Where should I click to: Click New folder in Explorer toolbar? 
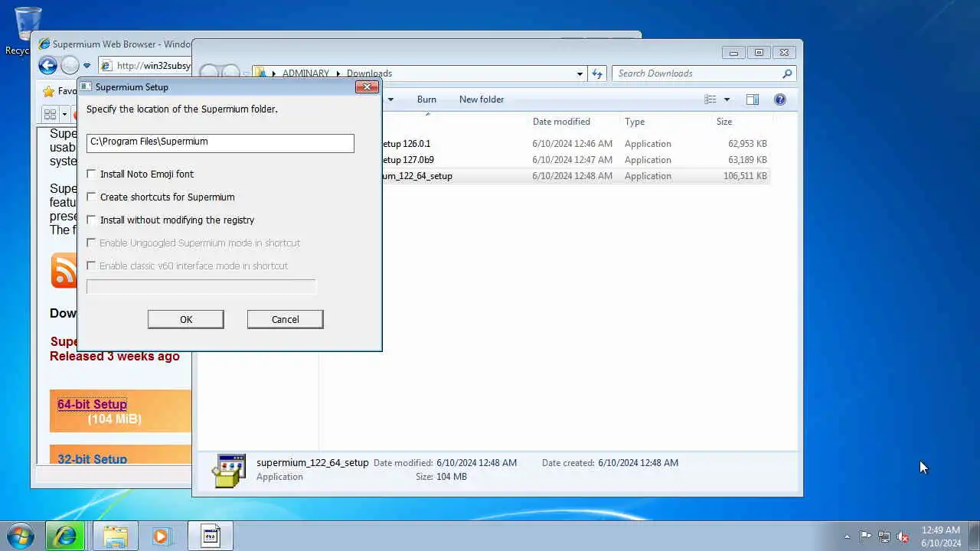[482, 99]
